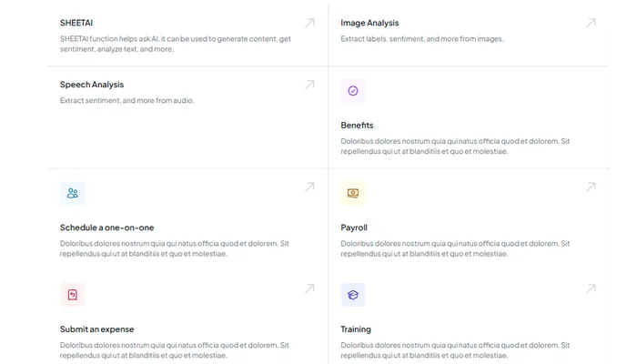This screenshot has height=364, width=637.
Task: Click the Submit an expense title
Action: point(96,329)
